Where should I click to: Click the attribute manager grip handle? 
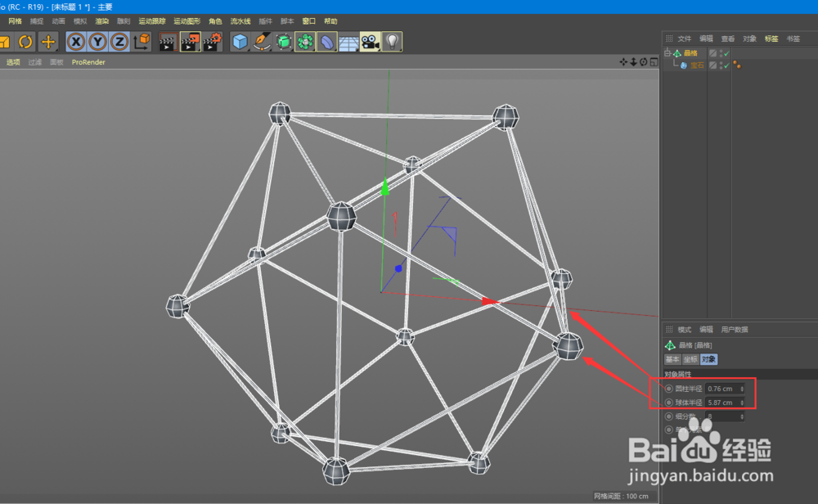pyautogui.click(x=669, y=329)
